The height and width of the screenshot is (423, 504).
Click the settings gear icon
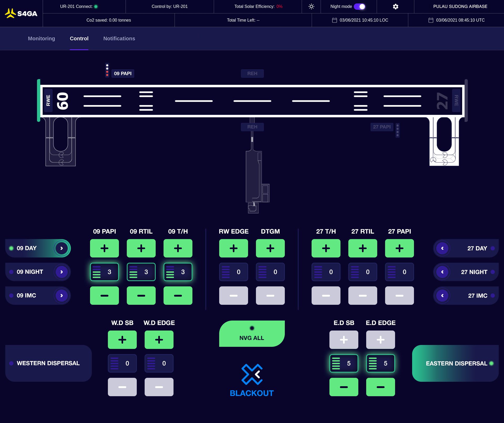pyautogui.click(x=395, y=7)
